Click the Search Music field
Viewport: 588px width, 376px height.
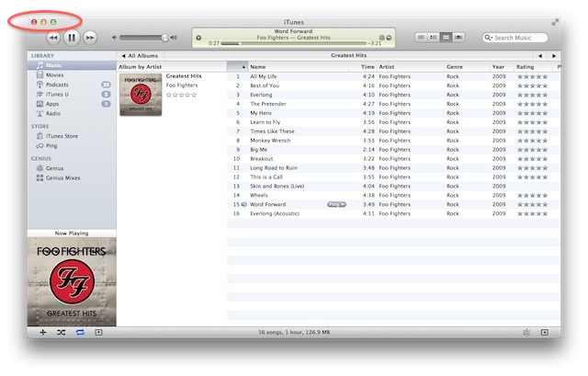pyautogui.click(x=514, y=38)
